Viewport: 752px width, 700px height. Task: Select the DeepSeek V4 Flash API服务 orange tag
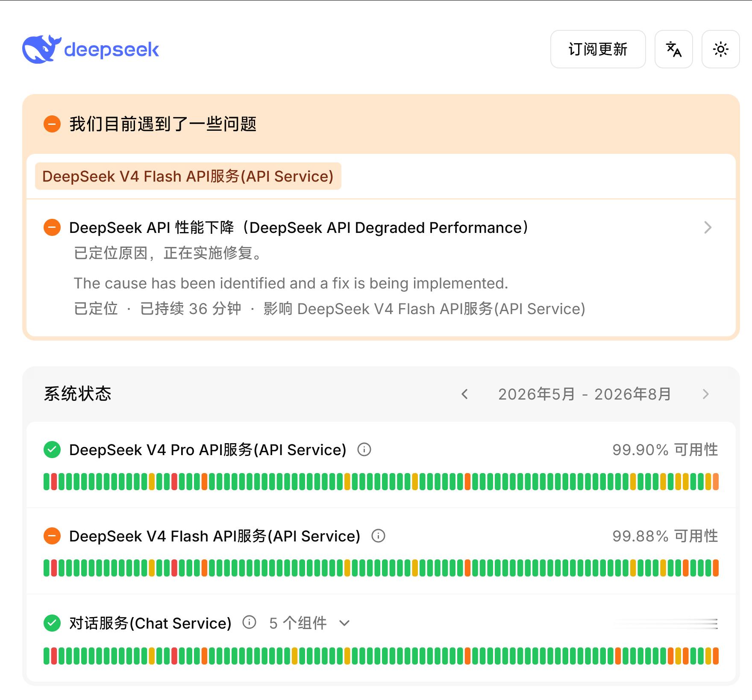188,176
